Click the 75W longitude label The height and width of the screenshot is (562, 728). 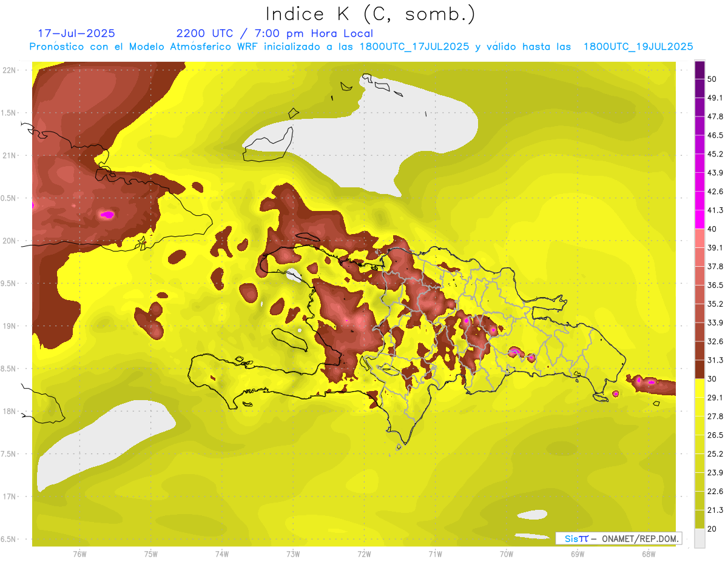pos(151,554)
